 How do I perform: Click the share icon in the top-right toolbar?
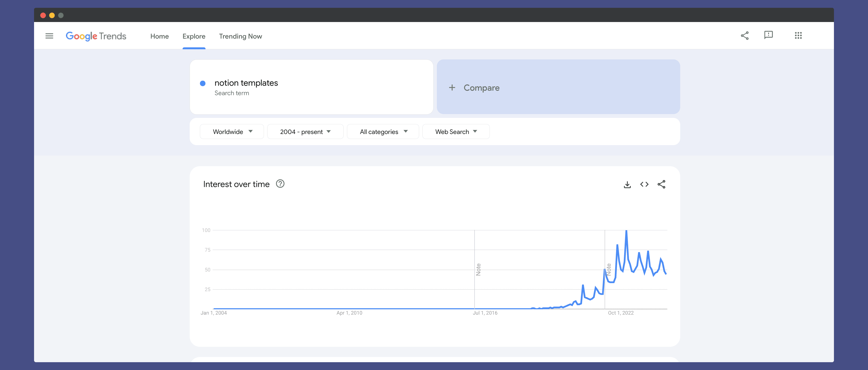click(744, 36)
